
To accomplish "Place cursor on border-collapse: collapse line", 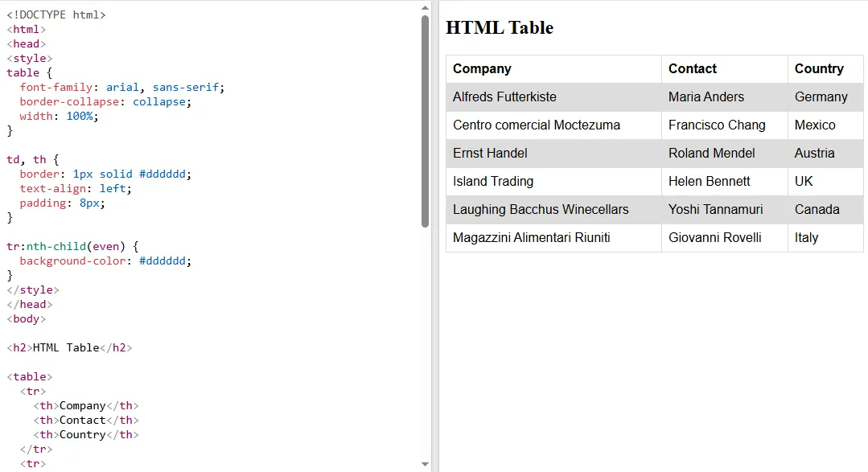I will (x=106, y=102).
